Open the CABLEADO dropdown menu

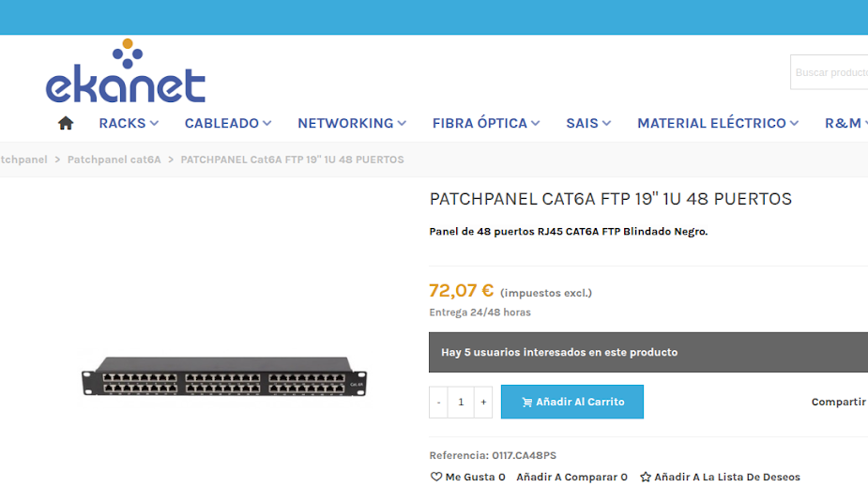[x=228, y=123]
